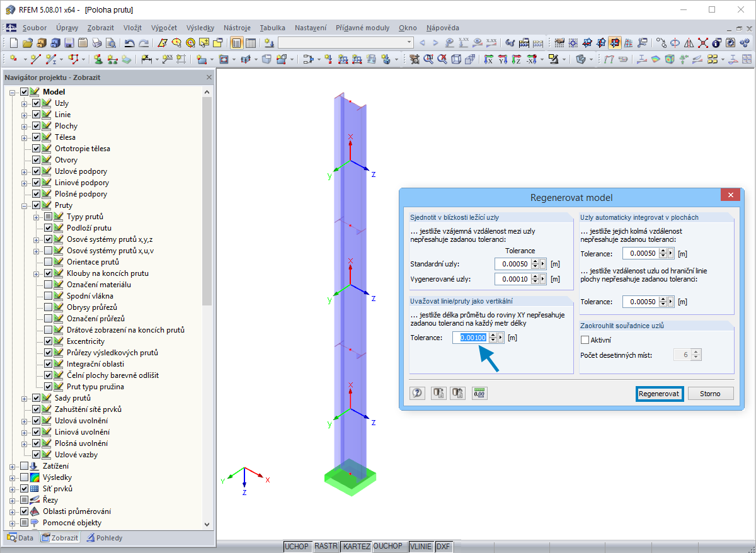Toggle the table panel icon

(251, 43)
